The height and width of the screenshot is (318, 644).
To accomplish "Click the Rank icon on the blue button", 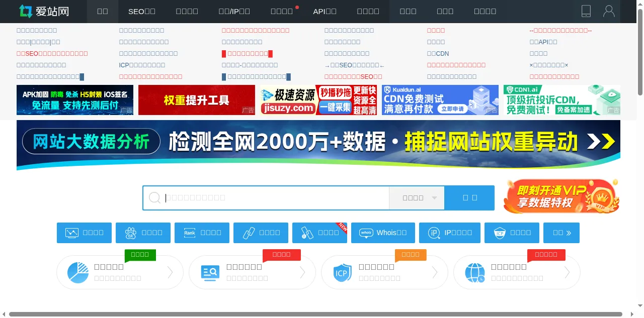I will [190, 233].
